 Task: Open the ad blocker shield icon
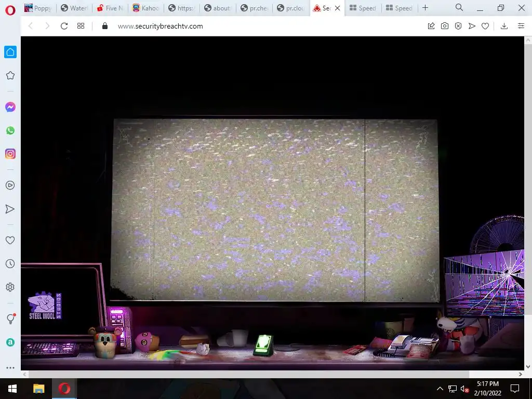458,26
